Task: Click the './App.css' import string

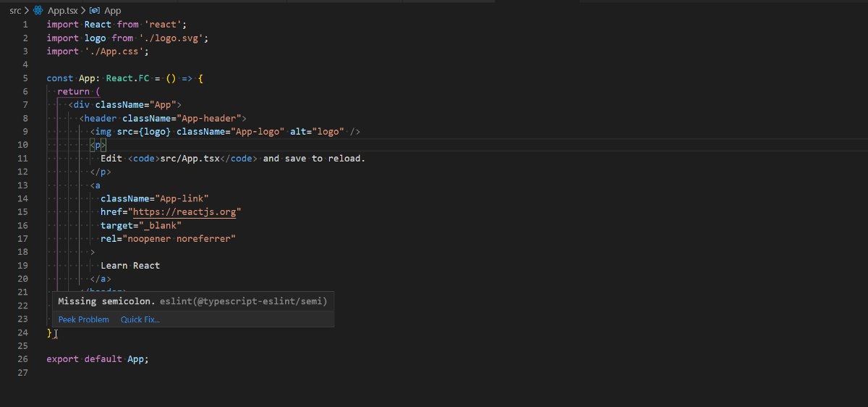Action: click(x=114, y=51)
